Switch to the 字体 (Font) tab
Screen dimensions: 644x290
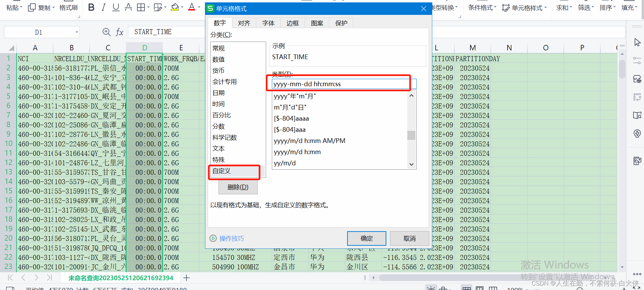(x=268, y=23)
